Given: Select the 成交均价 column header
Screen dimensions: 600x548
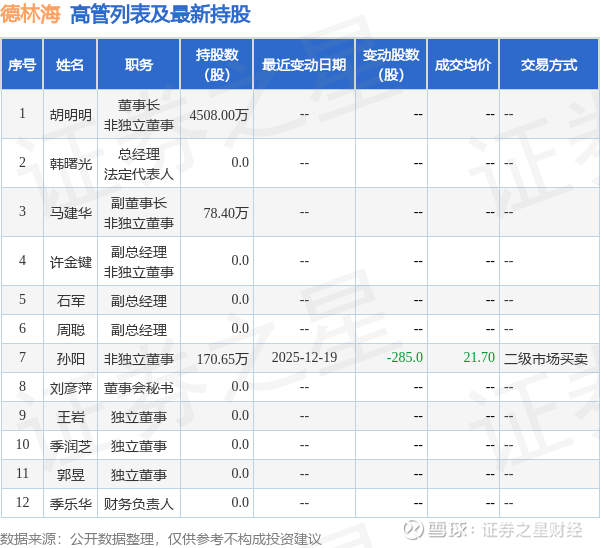Looking at the screenshot, I should coord(463,64).
